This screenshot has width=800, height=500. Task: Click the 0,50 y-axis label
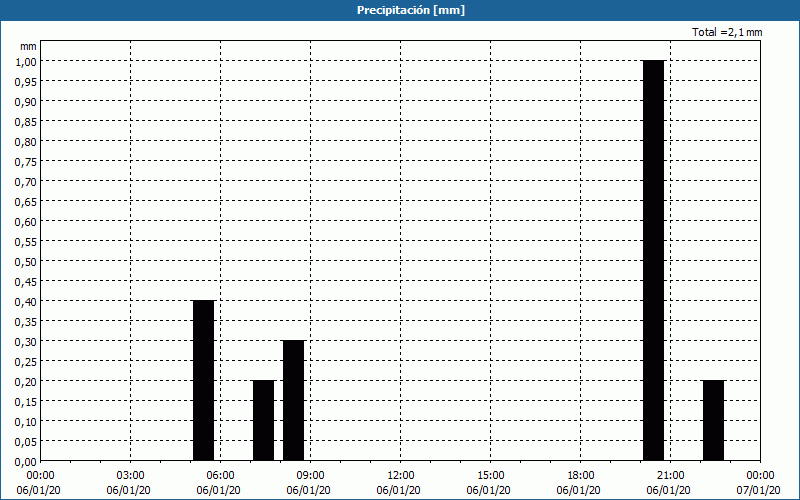coord(26,262)
